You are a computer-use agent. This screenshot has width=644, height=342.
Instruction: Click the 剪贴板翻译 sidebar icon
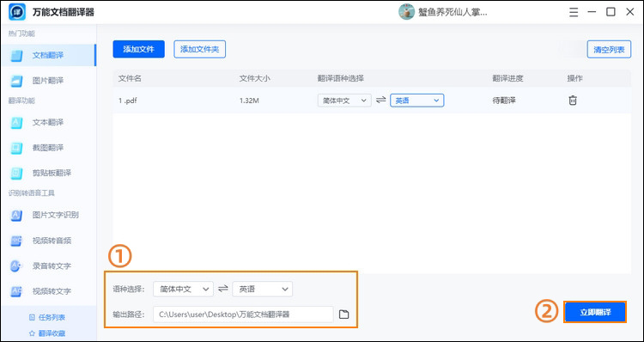point(16,173)
